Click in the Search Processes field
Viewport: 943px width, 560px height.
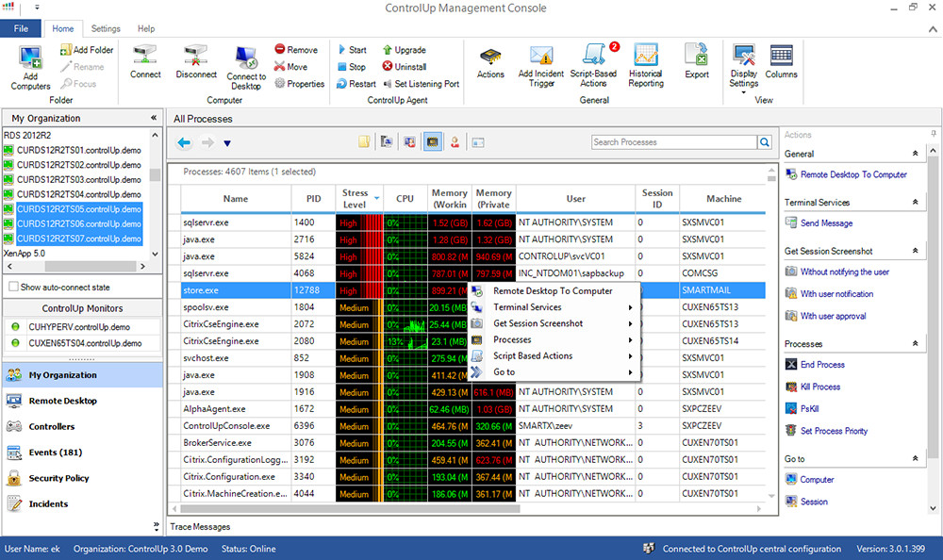point(674,142)
